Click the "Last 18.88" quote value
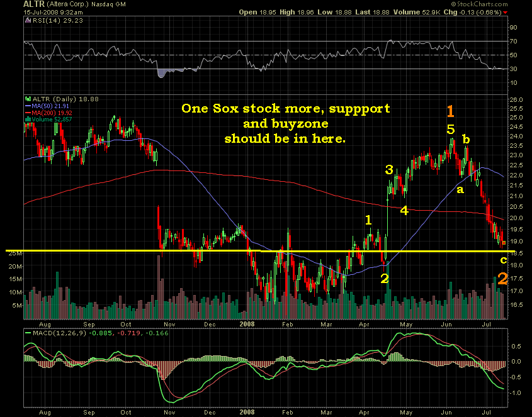 [373, 12]
